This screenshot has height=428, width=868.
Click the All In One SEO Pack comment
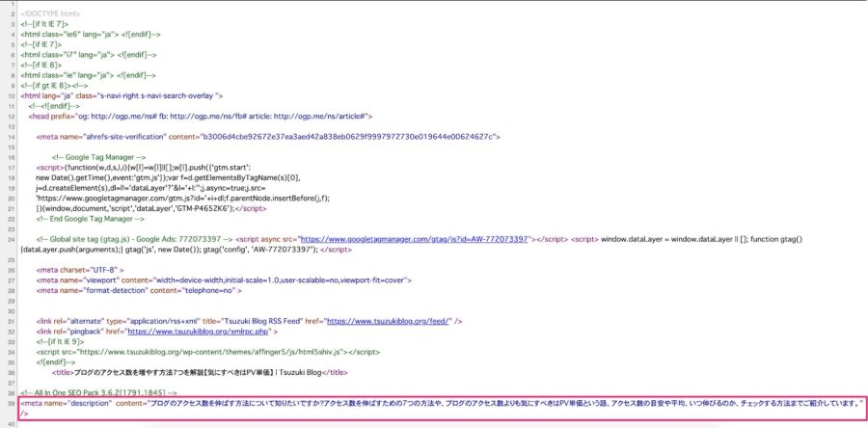[x=98, y=393]
